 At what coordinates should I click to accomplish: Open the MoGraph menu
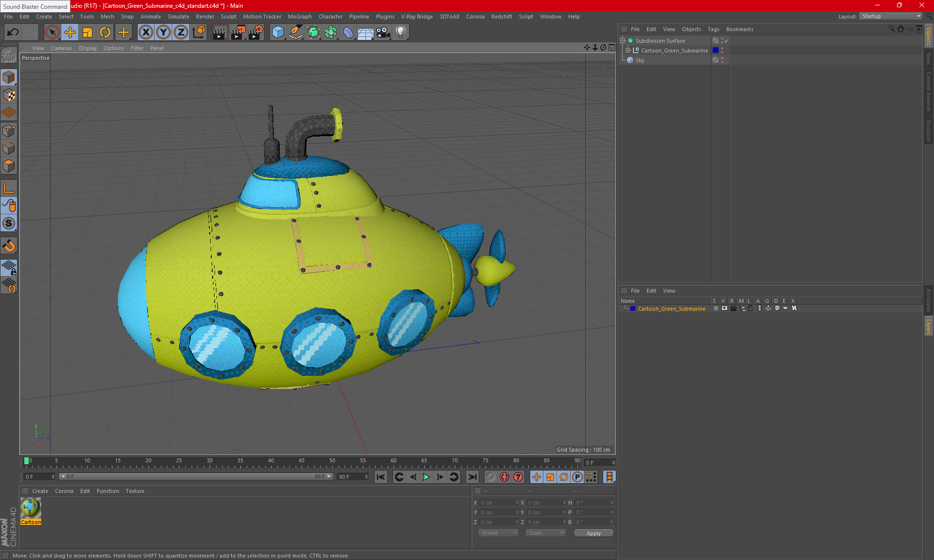(x=300, y=17)
